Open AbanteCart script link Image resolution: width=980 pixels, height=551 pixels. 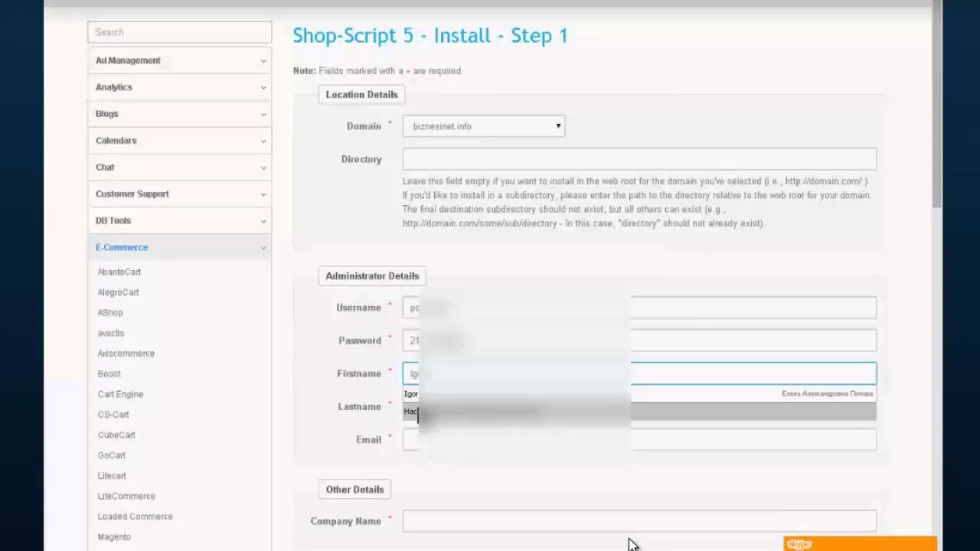click(119, 272)
